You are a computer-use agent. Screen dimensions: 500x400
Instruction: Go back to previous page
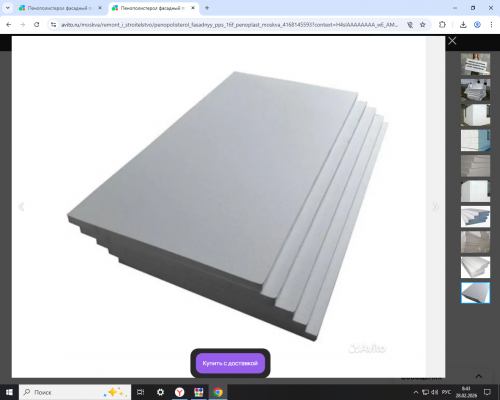(9, 25)
